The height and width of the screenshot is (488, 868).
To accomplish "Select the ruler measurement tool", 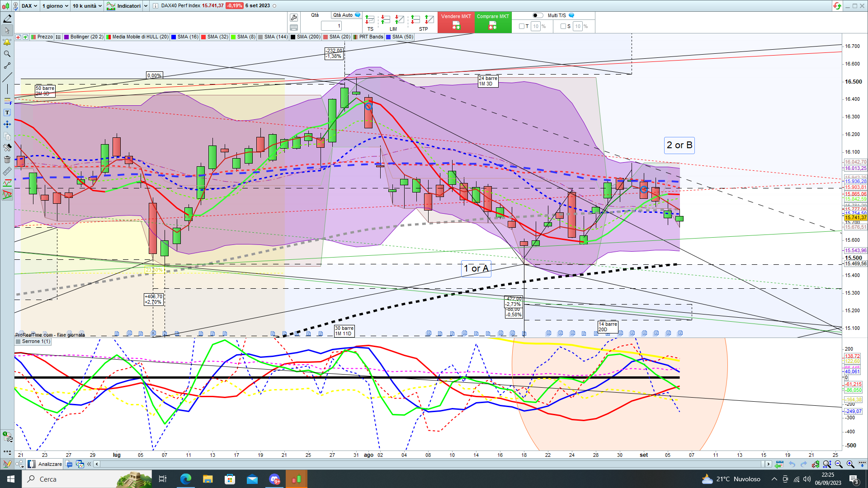I will (x=7, y=171).
